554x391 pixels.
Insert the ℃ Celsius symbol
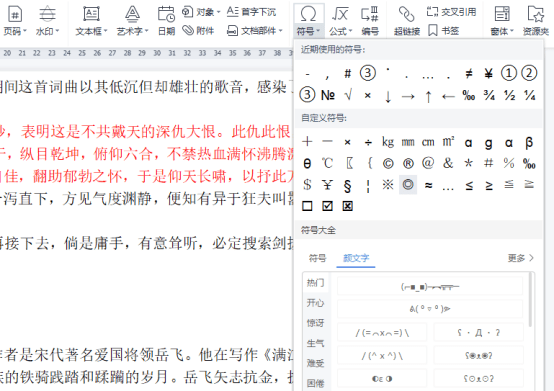pos(327,163)
